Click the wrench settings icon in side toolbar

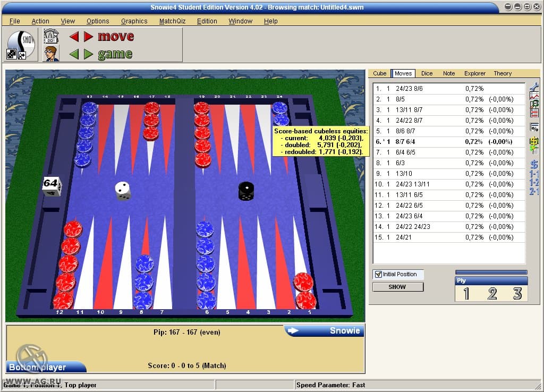pyautogui.click(x=534, y=87)
